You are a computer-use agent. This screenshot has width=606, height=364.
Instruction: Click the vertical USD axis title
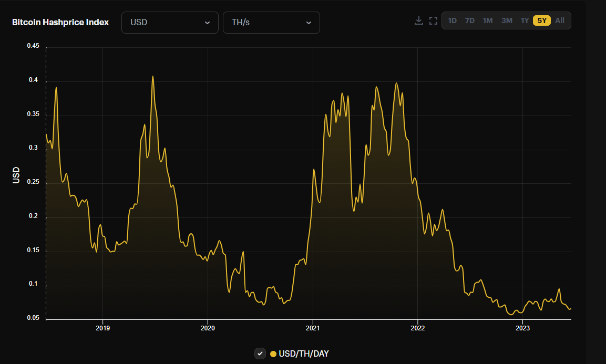[16, 175]
